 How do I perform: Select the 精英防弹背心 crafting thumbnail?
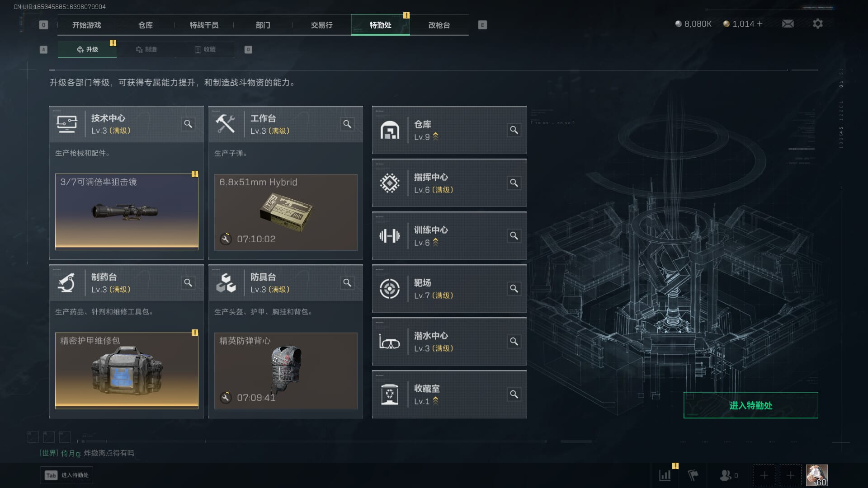[286, 371]
